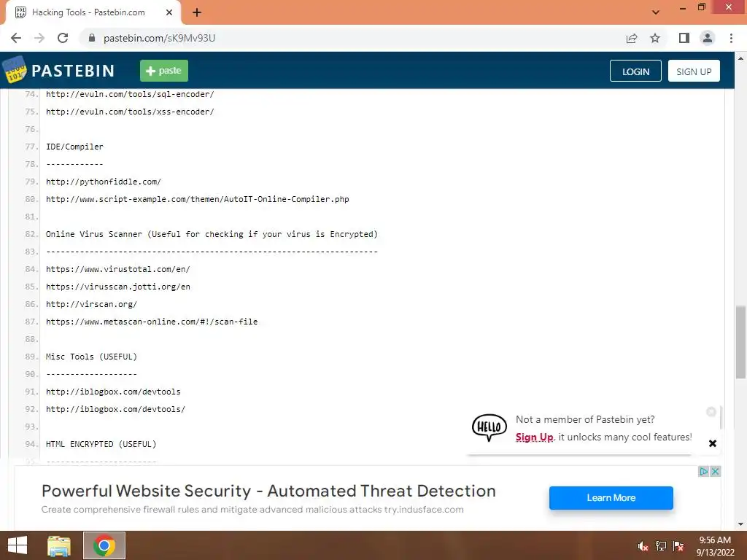Open the SIGN UP page

(x=694, y=71)
